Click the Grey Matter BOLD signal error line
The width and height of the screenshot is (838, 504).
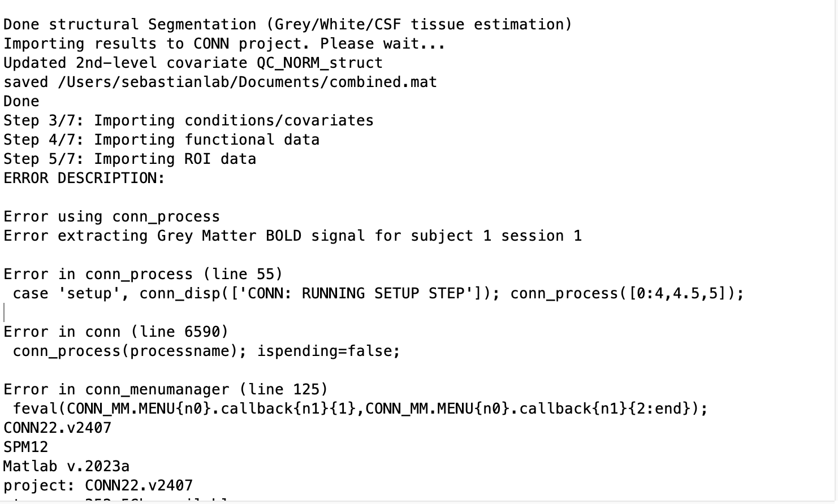coord(292,236)
